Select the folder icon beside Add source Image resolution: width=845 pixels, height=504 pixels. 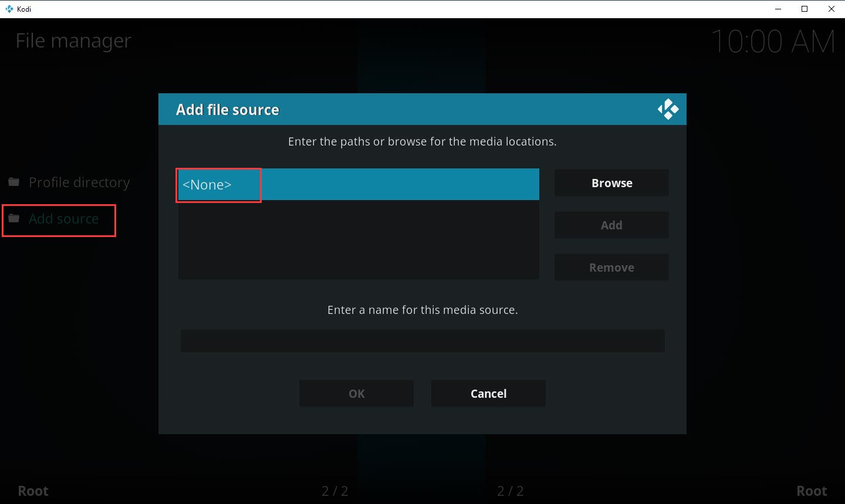[14, 219]
